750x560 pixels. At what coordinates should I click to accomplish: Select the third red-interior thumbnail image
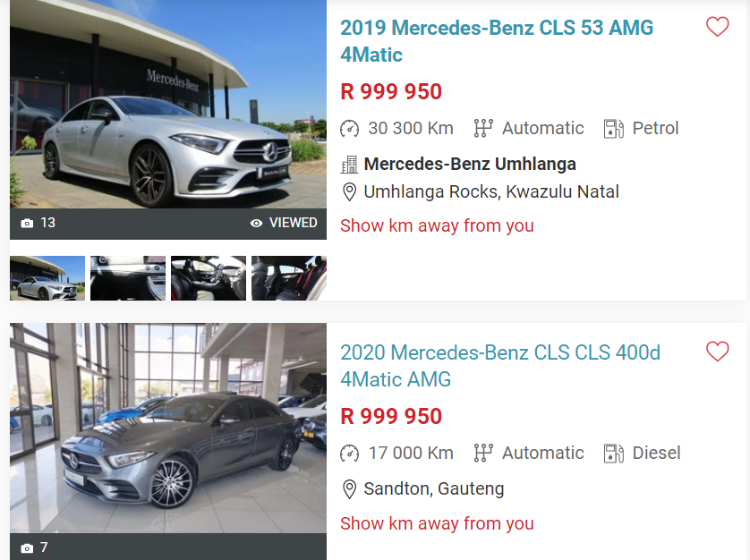pos(209,278)
